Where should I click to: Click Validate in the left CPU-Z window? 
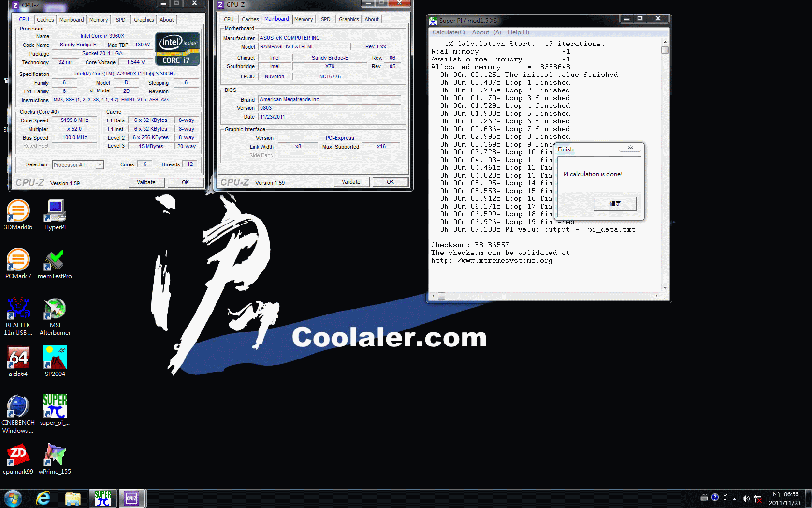[x=146, y=182]
